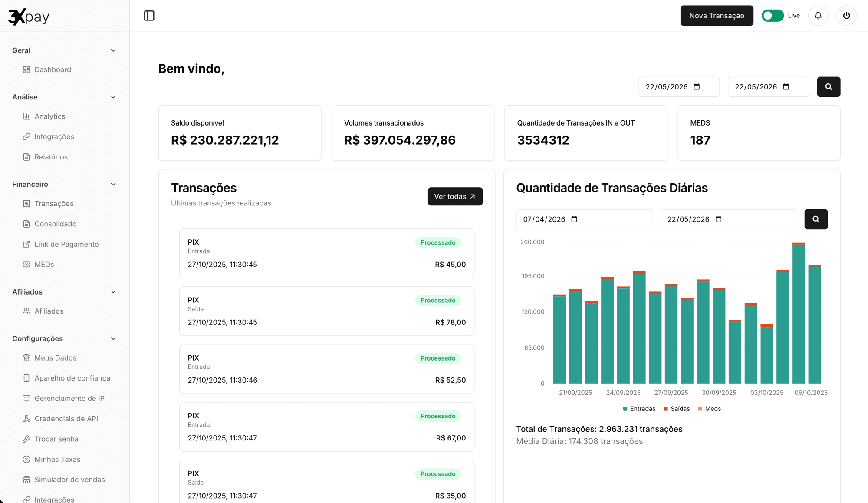Search the daily chart date range

pyautogui.click(x=816, y=219)
